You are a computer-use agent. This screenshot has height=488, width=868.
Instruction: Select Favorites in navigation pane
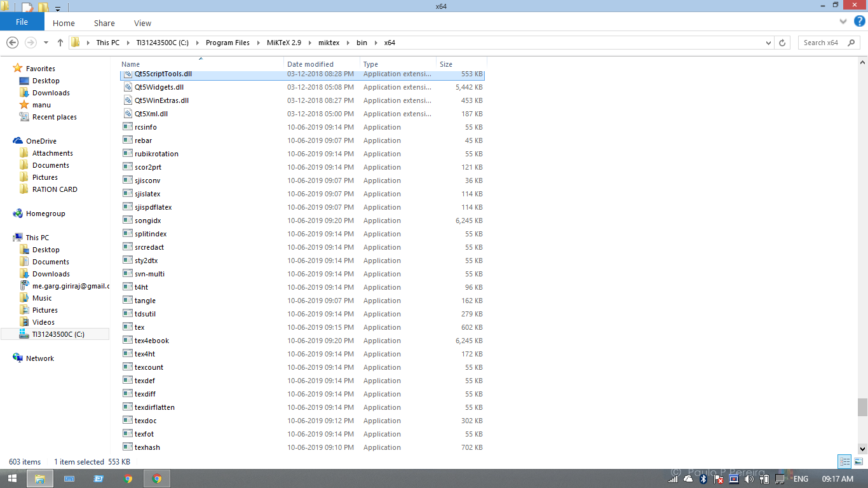coord(41,69)
